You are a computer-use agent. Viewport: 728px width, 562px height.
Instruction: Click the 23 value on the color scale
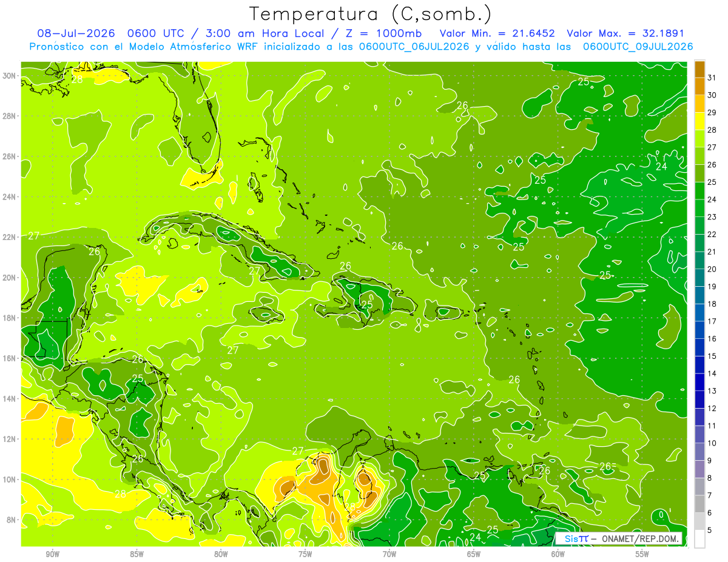click(712, 217)
